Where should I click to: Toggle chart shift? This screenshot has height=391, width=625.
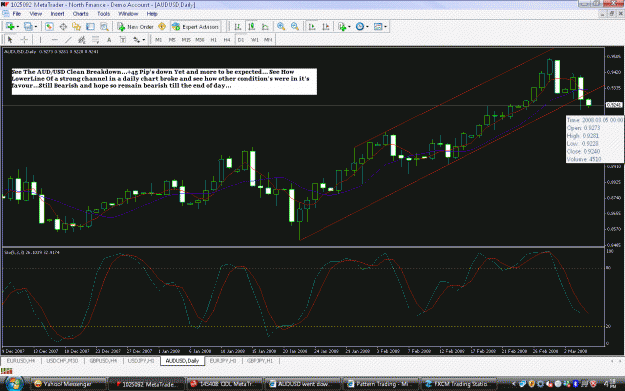click(x=326, y=27)
